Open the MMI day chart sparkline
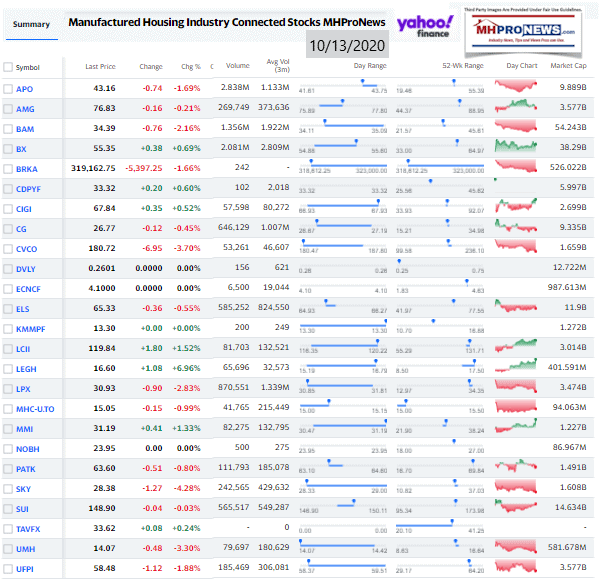Image resolution: width=601 pixels, height=587 pixels. [x=516, y=426]
